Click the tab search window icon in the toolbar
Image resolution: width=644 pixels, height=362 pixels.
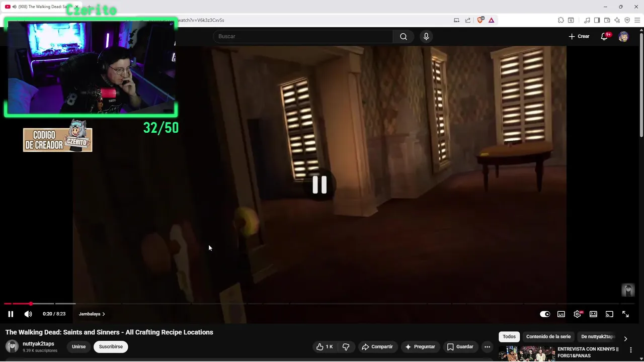(571, 20)
